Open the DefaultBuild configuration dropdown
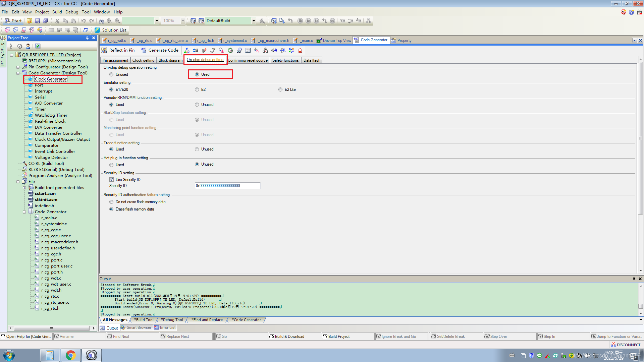 pyautogui.click(x=254, y=21)
